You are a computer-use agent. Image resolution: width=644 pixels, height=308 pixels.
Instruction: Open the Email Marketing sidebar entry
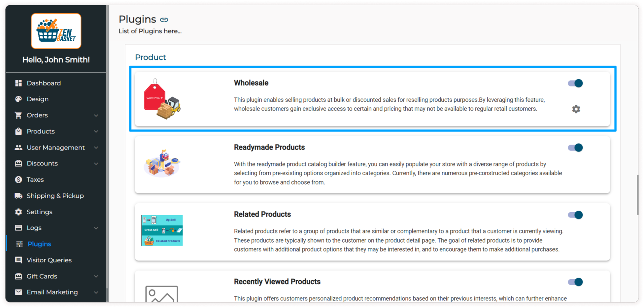click(52, 292)
